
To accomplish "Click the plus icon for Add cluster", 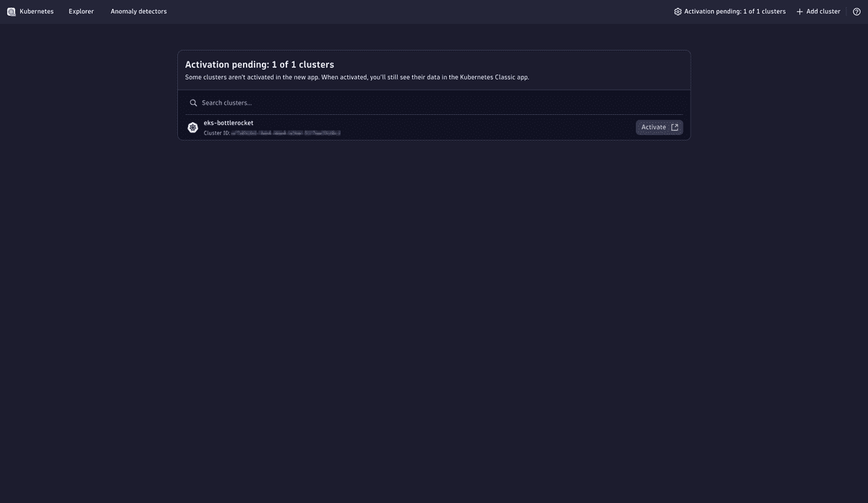I will pyautogui.click(x=799, y=12).
